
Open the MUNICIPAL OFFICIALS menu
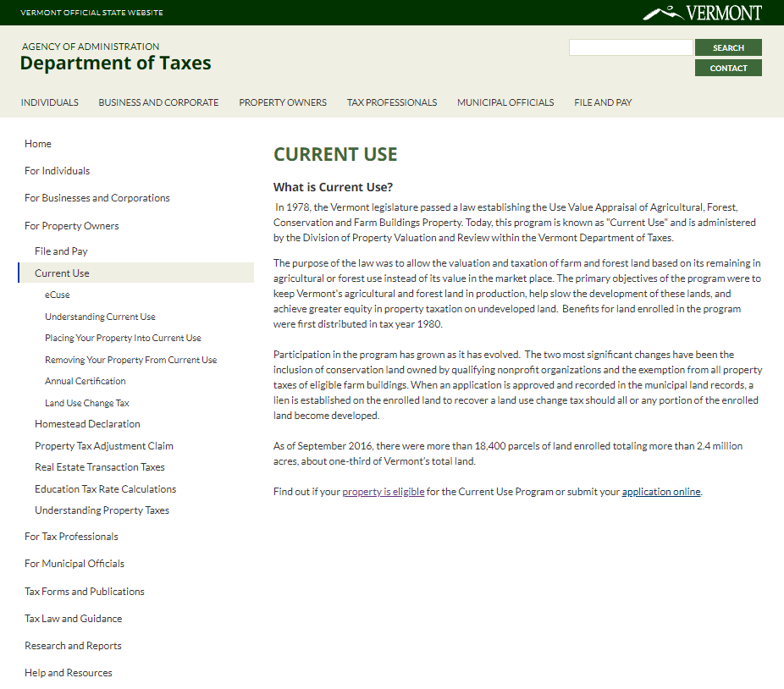click(x=505, y=102)
